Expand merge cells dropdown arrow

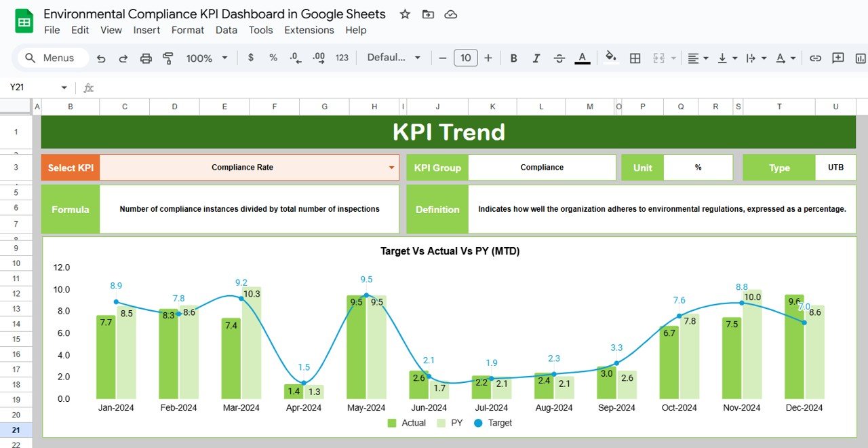pyautogui.click(x=673, y=58)
